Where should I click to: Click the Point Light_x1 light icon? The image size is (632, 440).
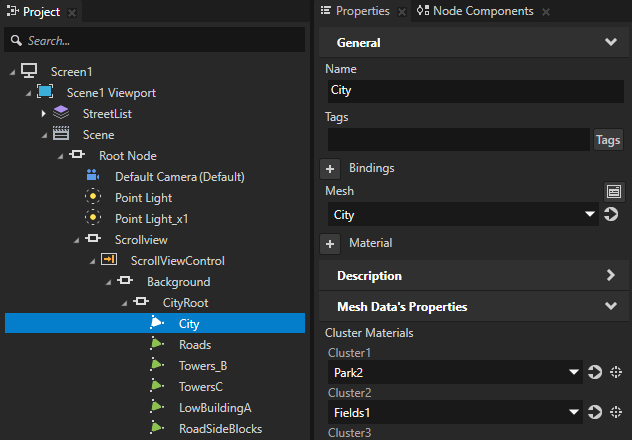point(93,218)
